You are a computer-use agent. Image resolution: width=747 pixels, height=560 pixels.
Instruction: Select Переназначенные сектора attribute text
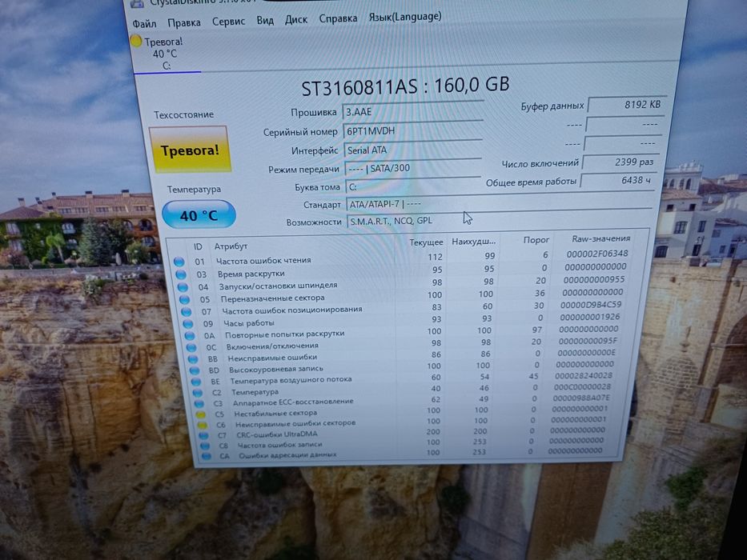(x=272, y=298)
